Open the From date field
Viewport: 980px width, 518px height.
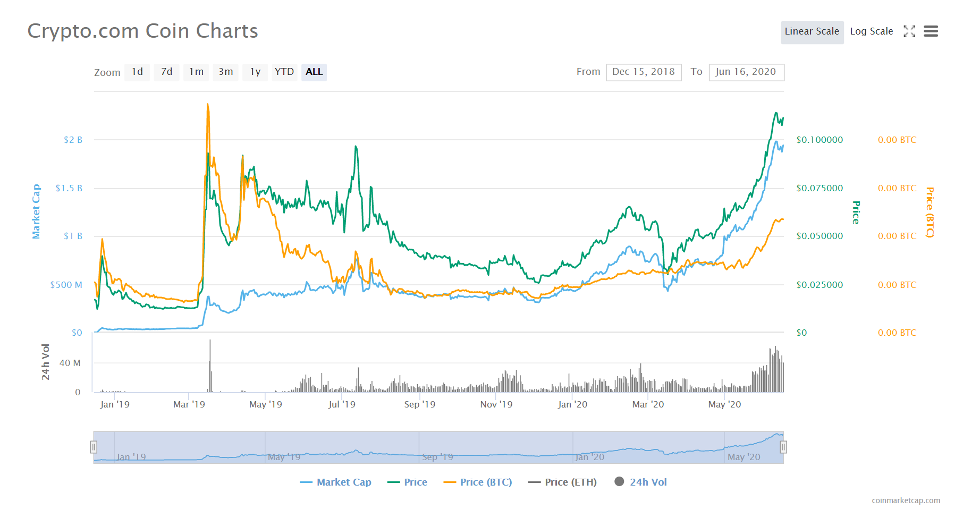[644, 72]
